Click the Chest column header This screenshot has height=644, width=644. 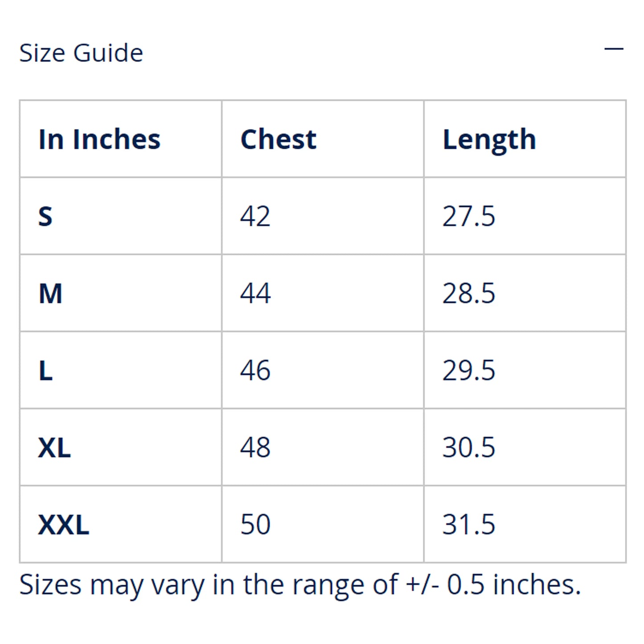(x=278, y=139)
